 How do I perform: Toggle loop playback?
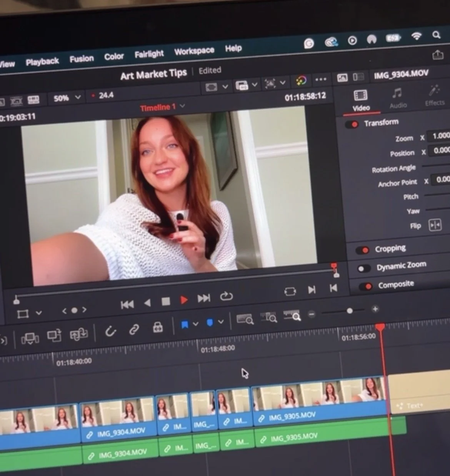click(227, 296)
